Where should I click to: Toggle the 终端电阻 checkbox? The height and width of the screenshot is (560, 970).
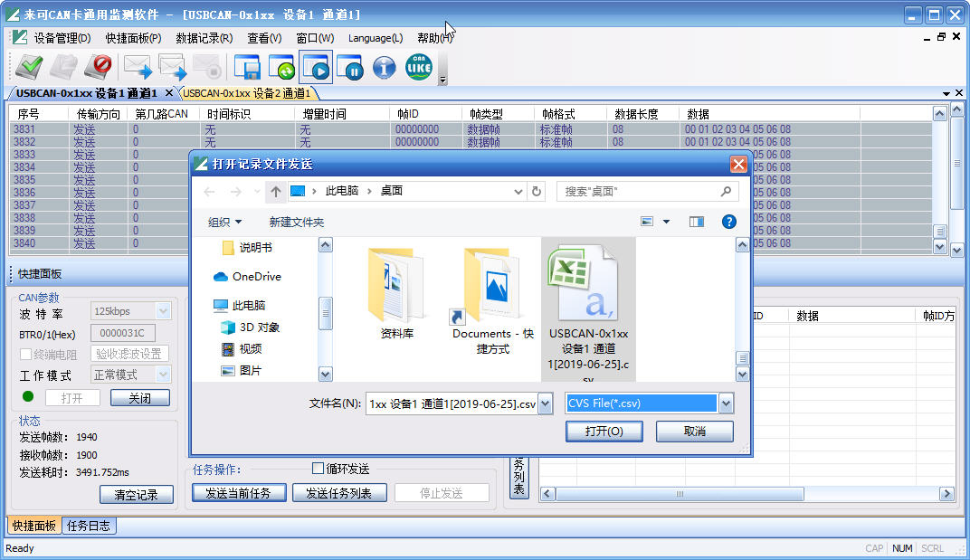tap(26, 354)
